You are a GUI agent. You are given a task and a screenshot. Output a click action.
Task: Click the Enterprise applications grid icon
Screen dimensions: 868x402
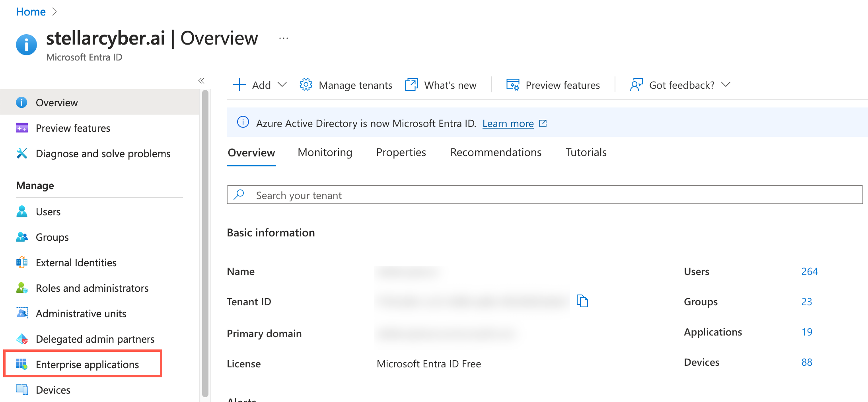click(x=21, y=364)
